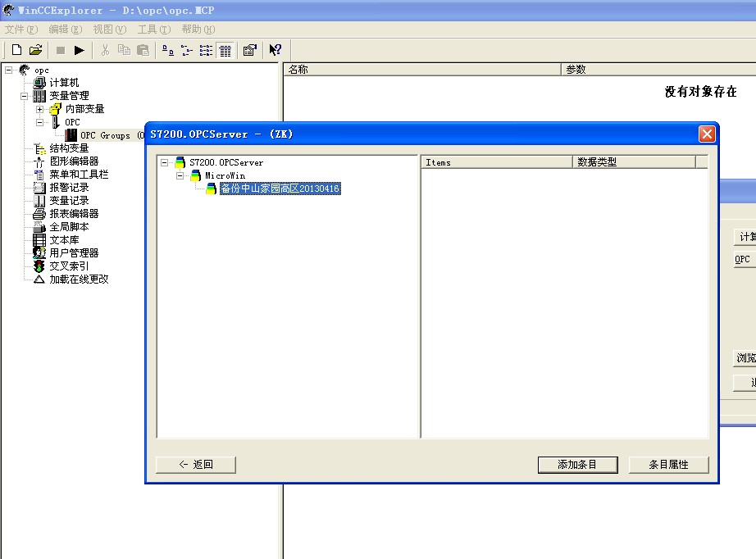Open 图形编辑器 in project tree
This screenshot has width=756, height=559.
point(74,161)
